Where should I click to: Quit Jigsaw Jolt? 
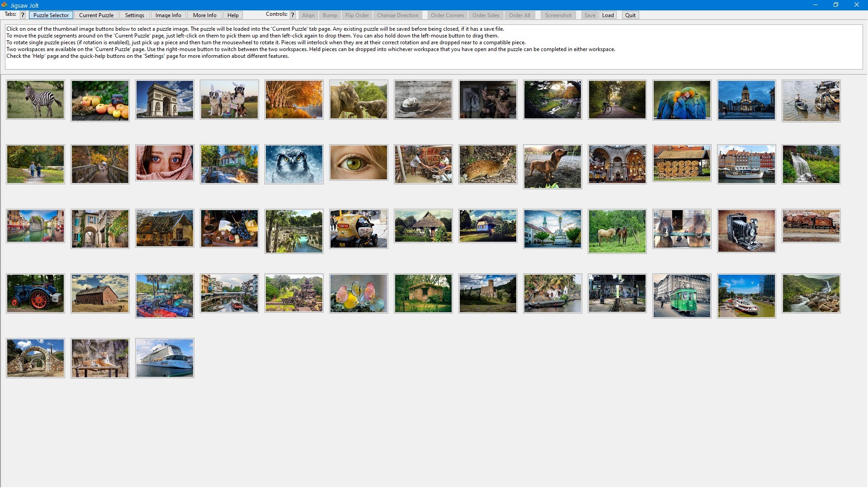point(630,15)
